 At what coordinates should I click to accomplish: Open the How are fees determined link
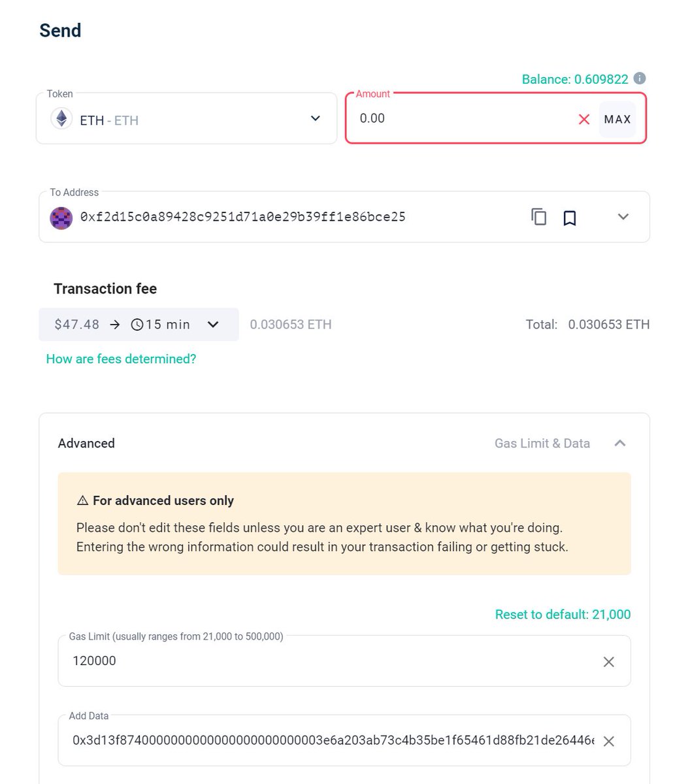[x=121, y=359]
